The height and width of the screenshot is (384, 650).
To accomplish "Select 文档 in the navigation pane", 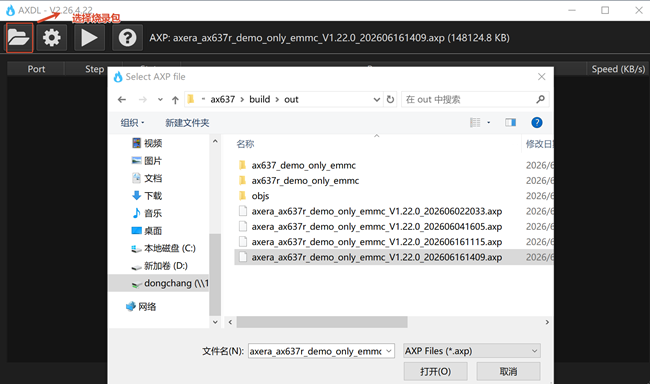I will coord(147,178).
